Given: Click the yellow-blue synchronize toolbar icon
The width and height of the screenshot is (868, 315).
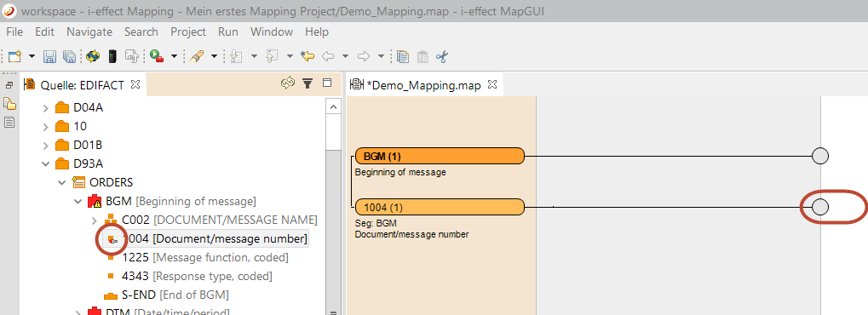Looking at the screenshot, I should tap(93, 56).
